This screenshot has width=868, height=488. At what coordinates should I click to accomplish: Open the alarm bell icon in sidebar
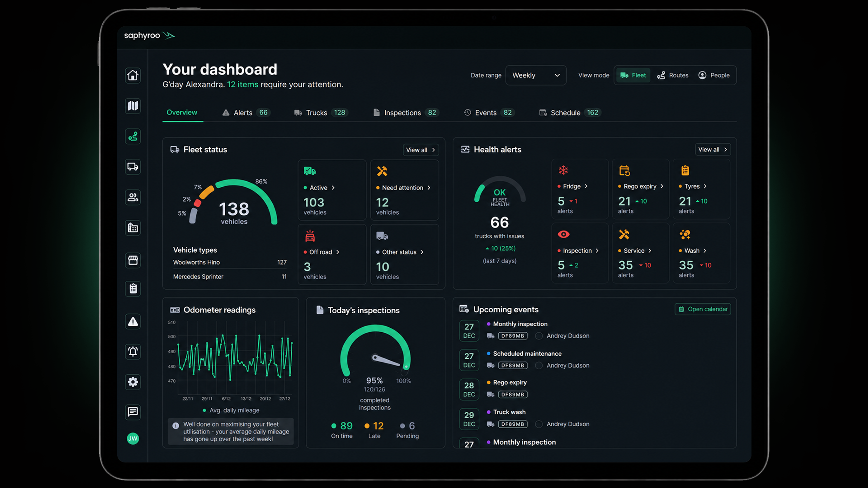pos(133,352)
